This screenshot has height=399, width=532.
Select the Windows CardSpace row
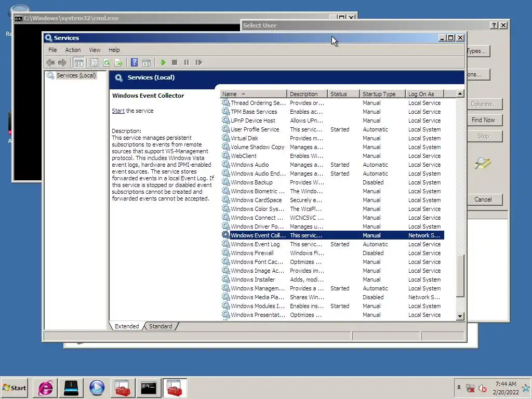332,200
